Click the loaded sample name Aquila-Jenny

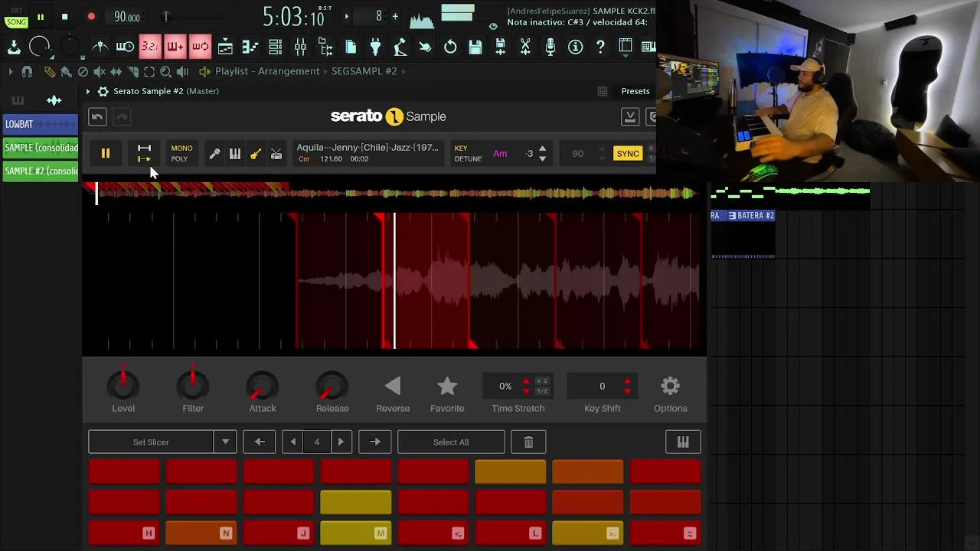(367, 148)
